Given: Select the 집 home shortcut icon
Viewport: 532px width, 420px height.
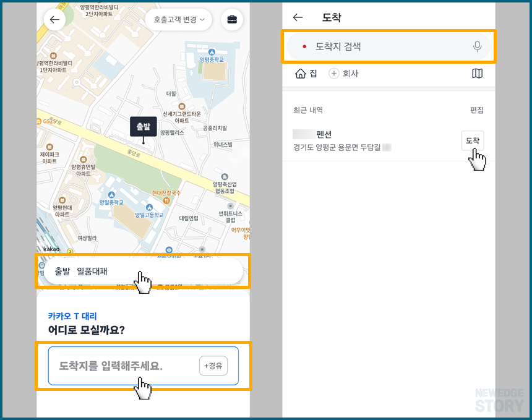Looking at the screenshot, I should coord(300,73).
